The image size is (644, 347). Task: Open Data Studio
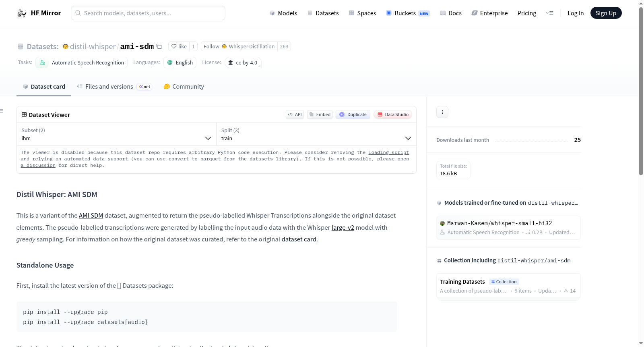pyautogui.click(x=392, y=114)
